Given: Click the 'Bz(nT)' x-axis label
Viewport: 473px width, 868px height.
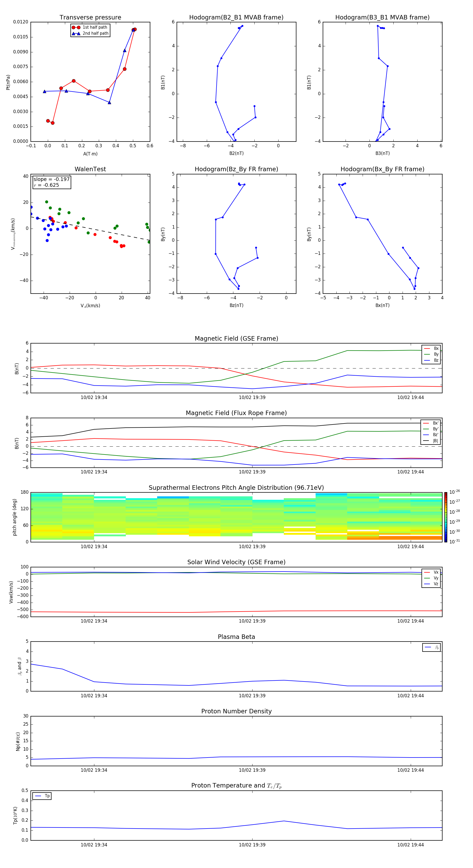Looking at the screenshot, I should (236, 305).
